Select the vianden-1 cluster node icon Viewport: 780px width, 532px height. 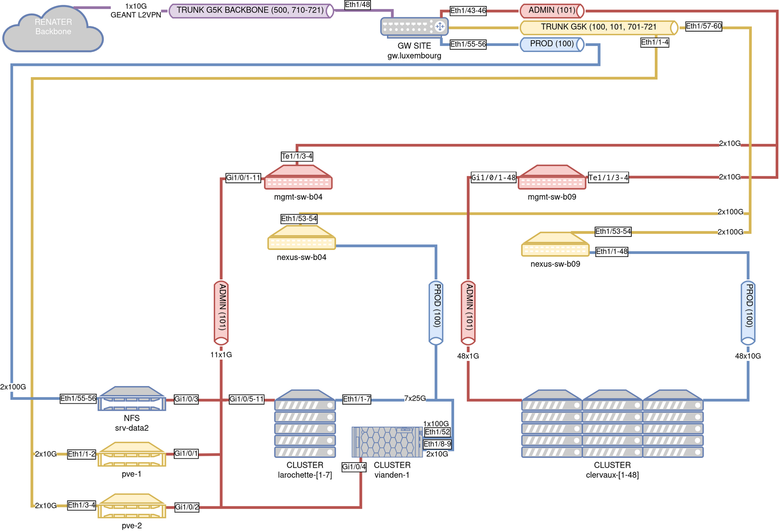[x=387, y=442]
